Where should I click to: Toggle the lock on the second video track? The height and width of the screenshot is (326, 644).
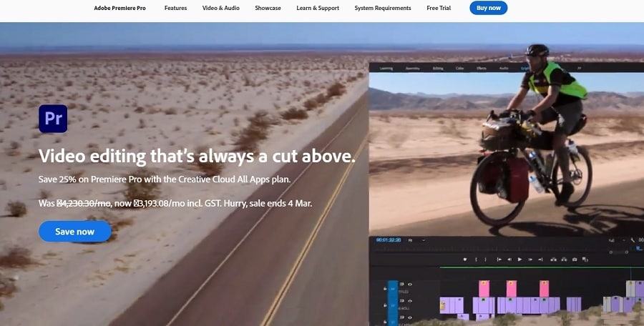pos(385,305)
